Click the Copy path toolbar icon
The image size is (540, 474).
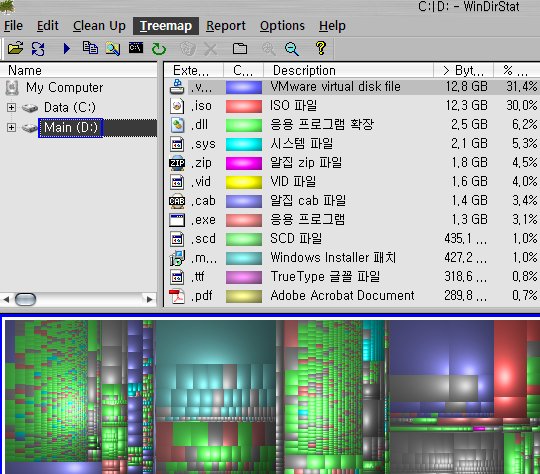pos(90,48)
